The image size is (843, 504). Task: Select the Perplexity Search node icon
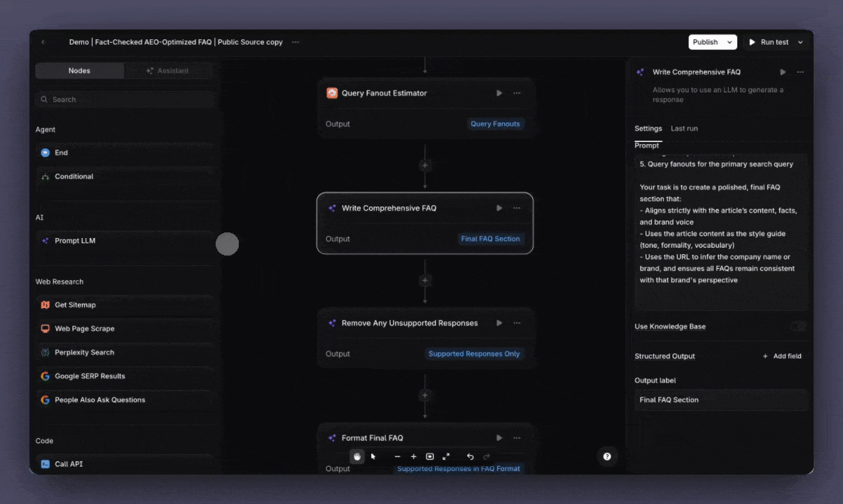click(x=46, y=353)
